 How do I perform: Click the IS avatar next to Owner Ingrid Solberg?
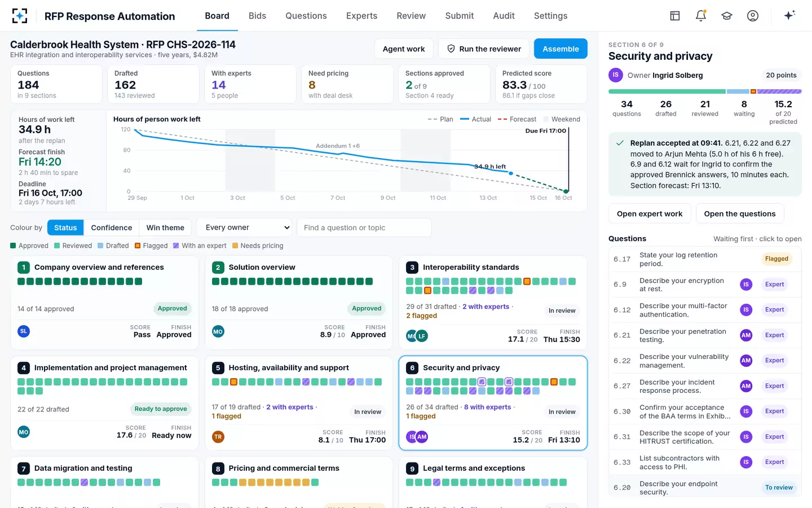tap(616, 75)
